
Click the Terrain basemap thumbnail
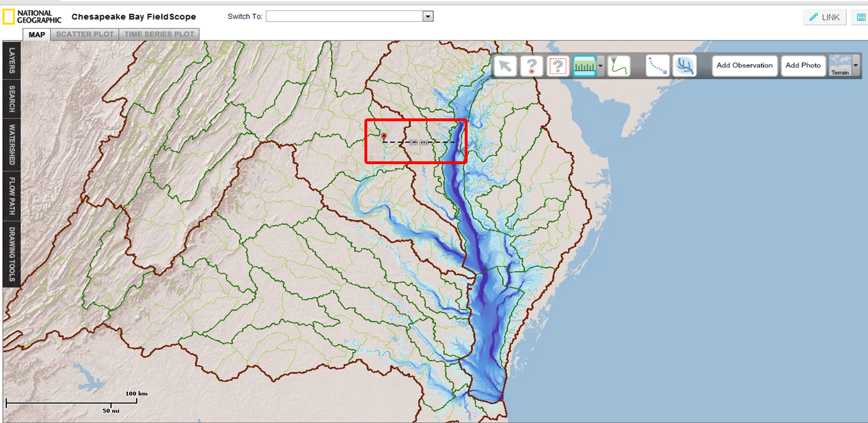pos(840,65)
